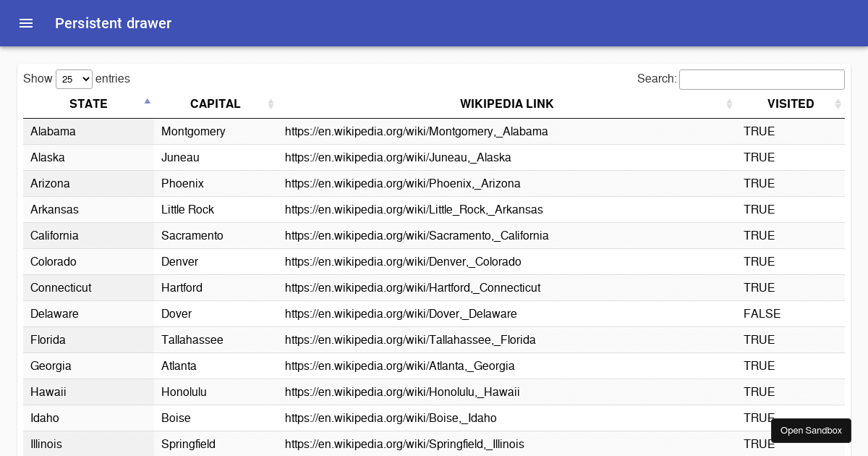Click the Montgomery, Alabama Wikipedia link
Viewport: 868px width, 456px height.
(x=417, y=132)
